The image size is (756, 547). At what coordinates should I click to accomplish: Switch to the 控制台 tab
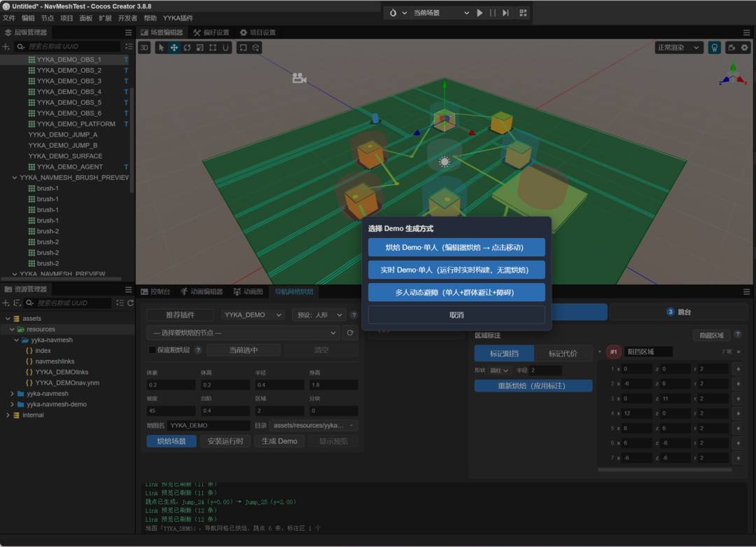[x=155, y=291]
